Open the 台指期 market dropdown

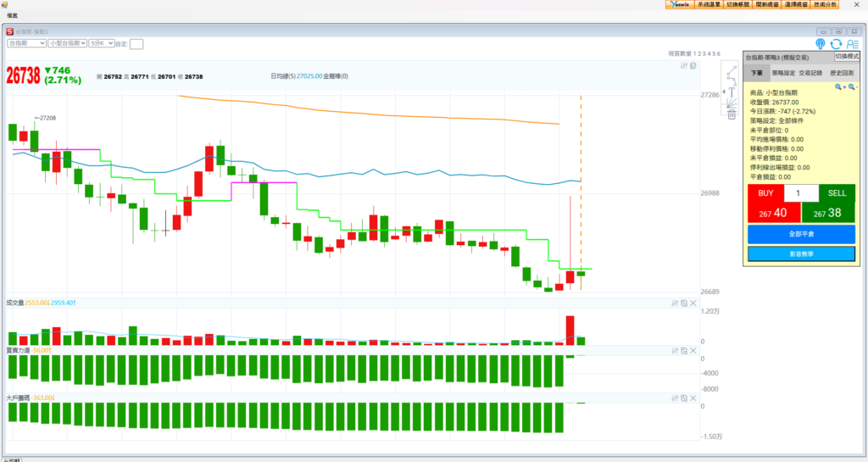click(25, 42)
